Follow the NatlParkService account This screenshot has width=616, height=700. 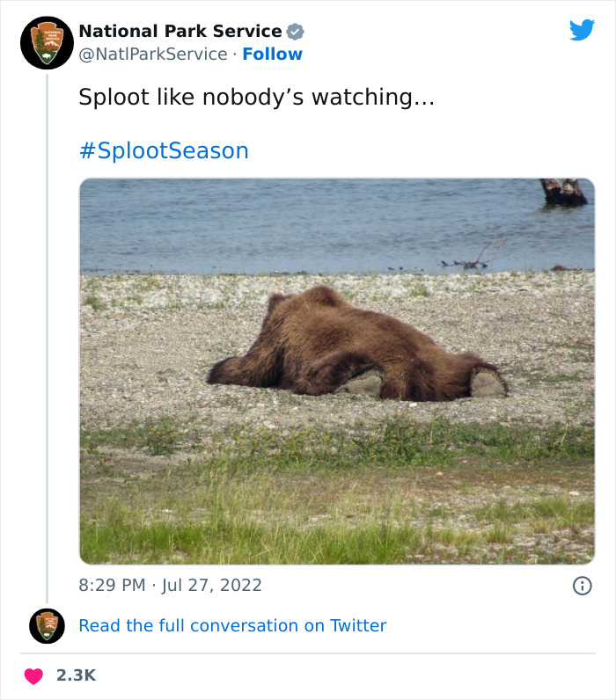pos(272,54)
